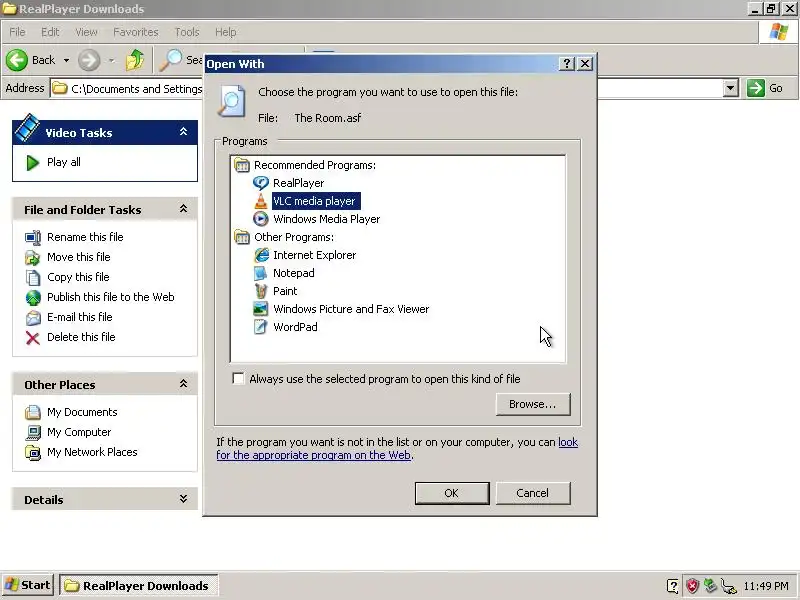
Task: Click the green Play all icon
Action: coord(33,163)
